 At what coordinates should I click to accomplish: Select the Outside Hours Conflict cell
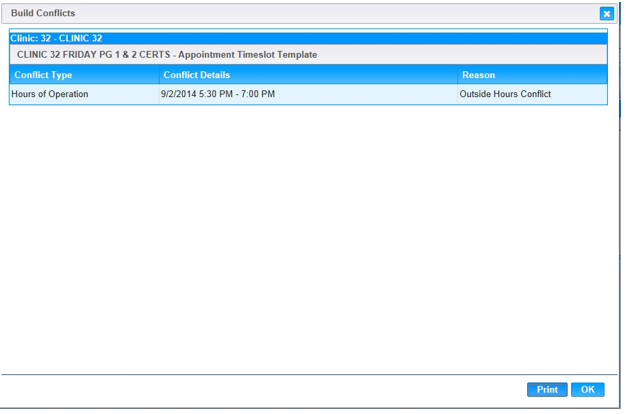(505, 94)
